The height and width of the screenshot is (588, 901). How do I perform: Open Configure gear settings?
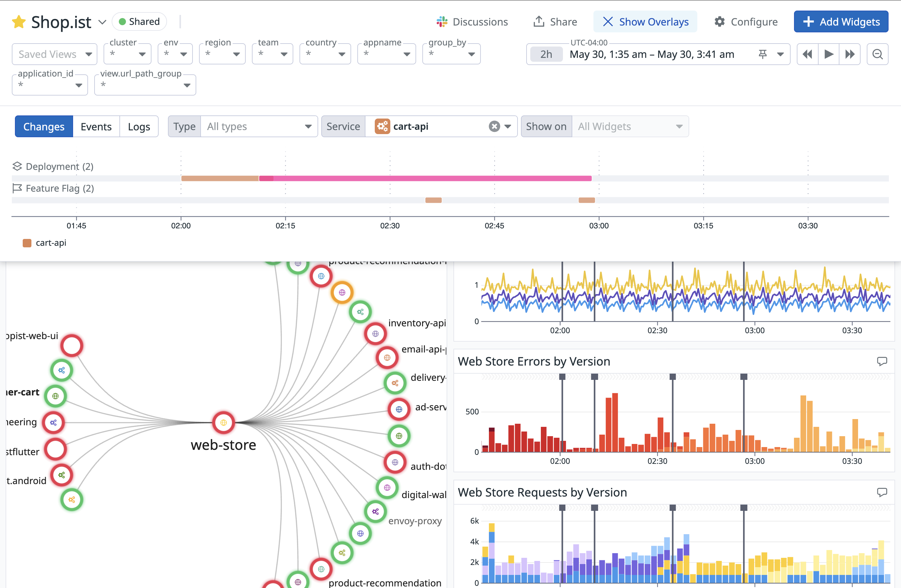tap(719, 22)
